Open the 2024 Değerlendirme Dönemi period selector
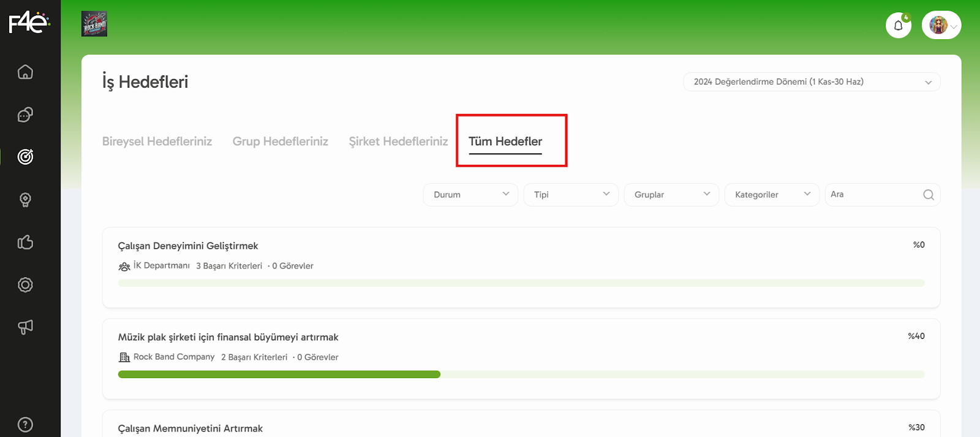This screenshot has width=980, height=437. coord(812,82)
